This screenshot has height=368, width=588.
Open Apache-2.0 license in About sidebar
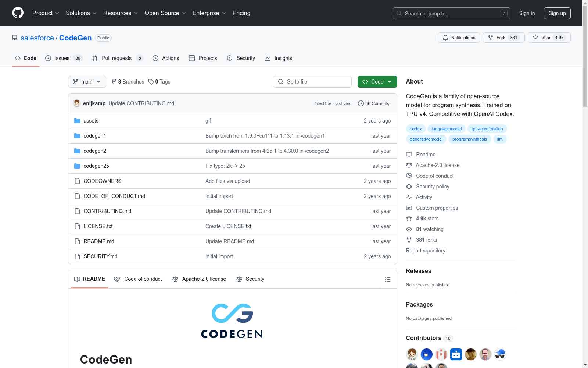coord(433,165)
